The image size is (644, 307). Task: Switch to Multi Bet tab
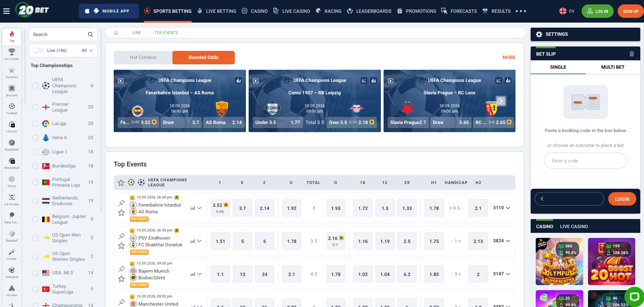[x=613, y=67]
